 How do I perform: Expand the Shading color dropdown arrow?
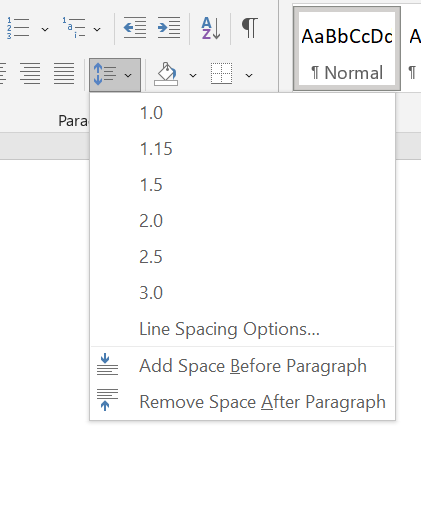(x=193, y=75)
